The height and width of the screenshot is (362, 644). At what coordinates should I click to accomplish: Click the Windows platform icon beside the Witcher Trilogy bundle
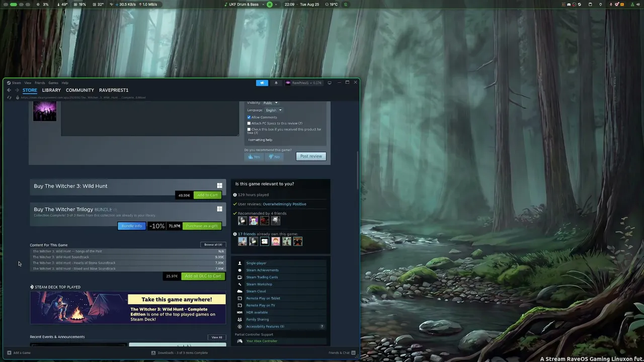point(219,209)
